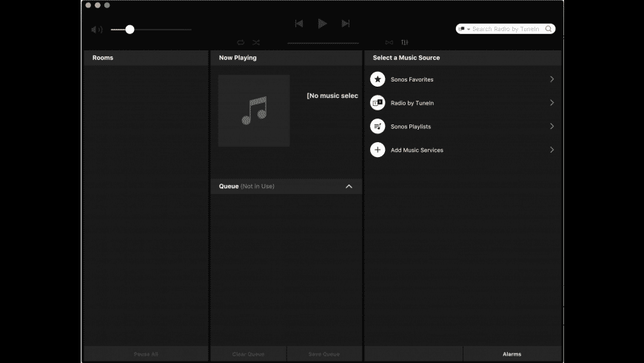Adjust the volume slider knob
The width and height of the screenshot is (644, 363).
pyautogui.click(x=130, y=29)
